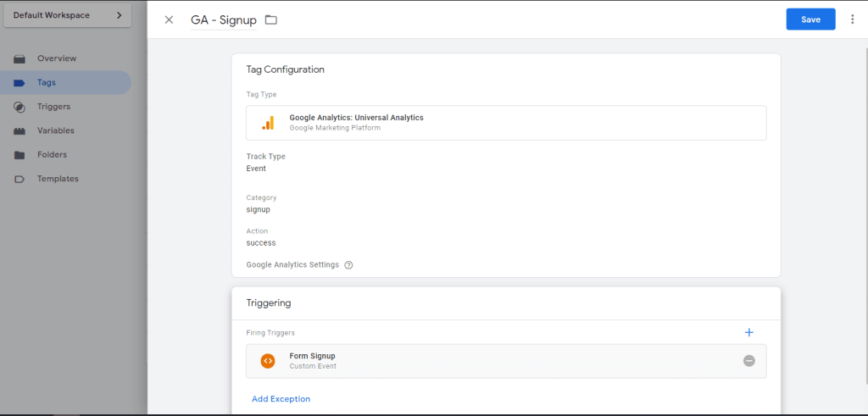868x416 pixels.
Task: Navigate to Templates section
Action: click(x=58, y=179)
